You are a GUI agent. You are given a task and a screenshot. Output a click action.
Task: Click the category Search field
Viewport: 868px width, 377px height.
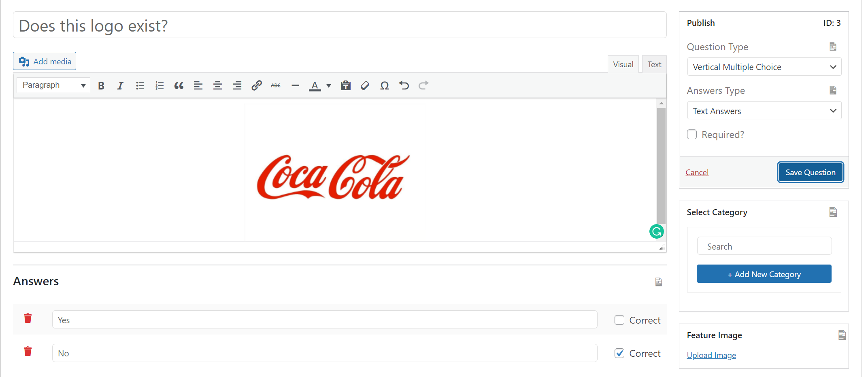(x=764, y=246)
